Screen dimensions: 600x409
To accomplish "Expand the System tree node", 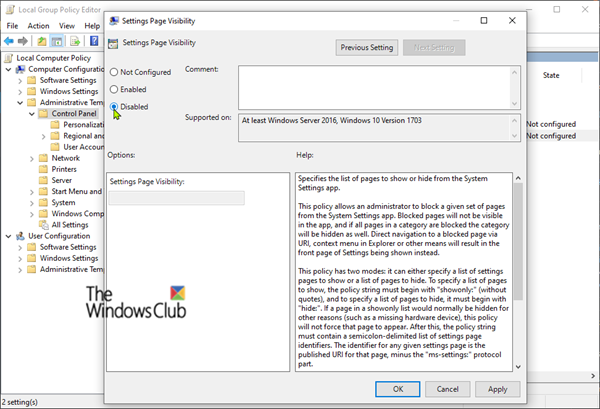I will [32, 203].
